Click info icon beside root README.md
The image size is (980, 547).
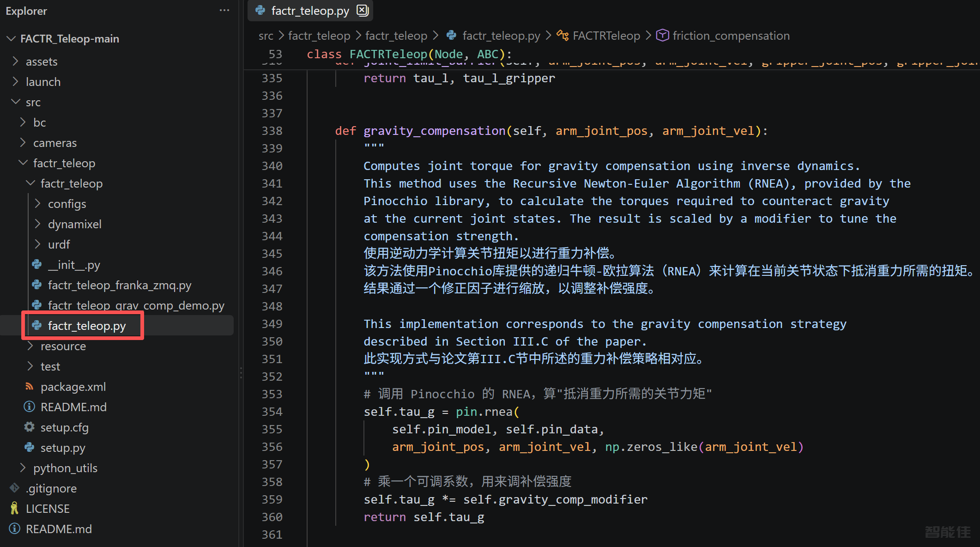15,529
